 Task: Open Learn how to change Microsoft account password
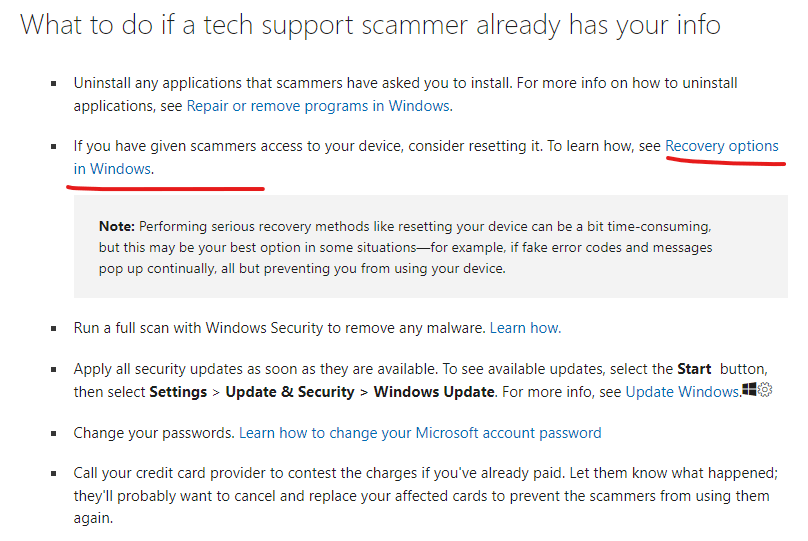(x=420, y=432)
